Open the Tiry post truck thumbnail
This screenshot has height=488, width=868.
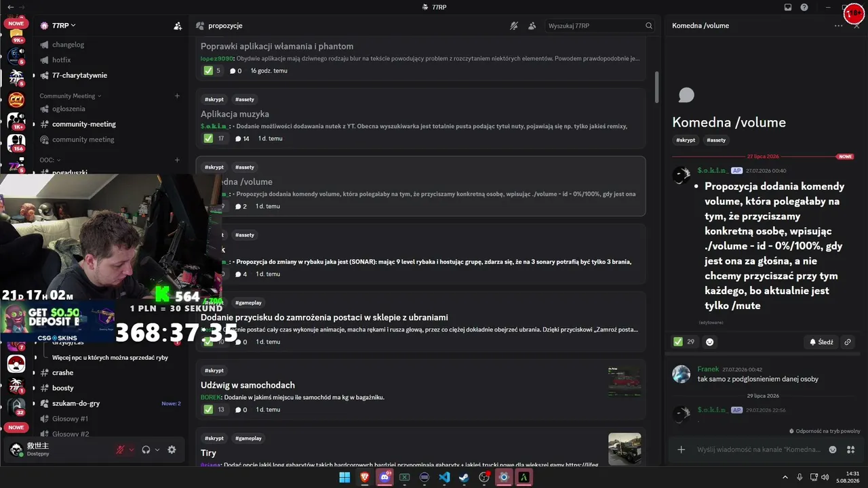[625, 449]
